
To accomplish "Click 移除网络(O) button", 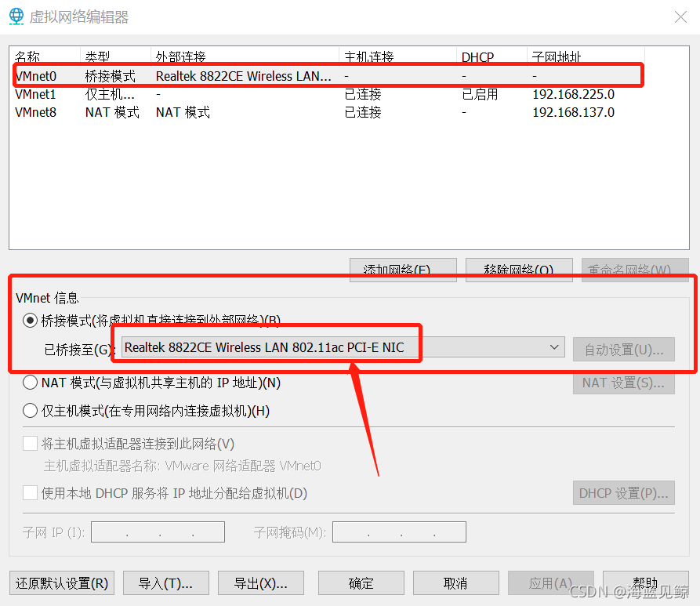I will pos(519,270).
